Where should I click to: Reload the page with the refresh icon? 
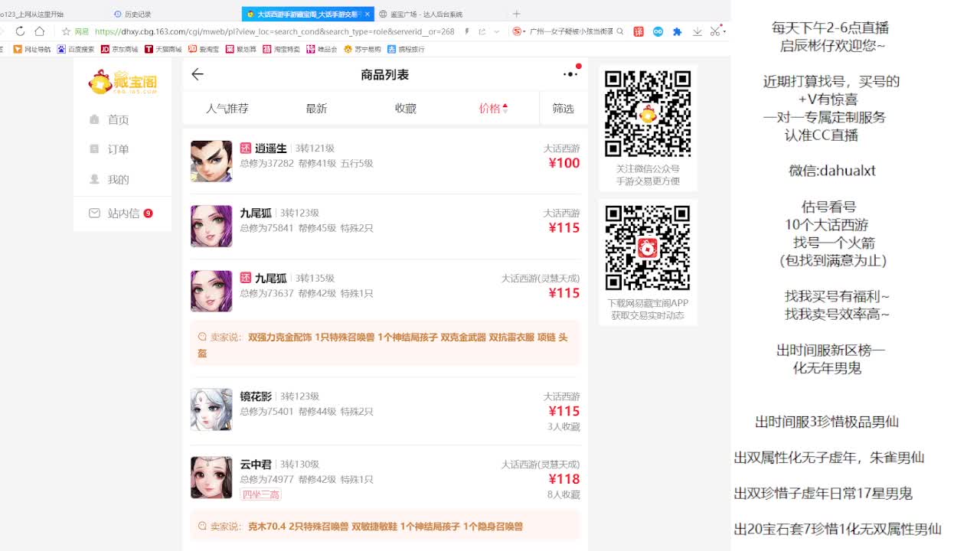point(20,31)
